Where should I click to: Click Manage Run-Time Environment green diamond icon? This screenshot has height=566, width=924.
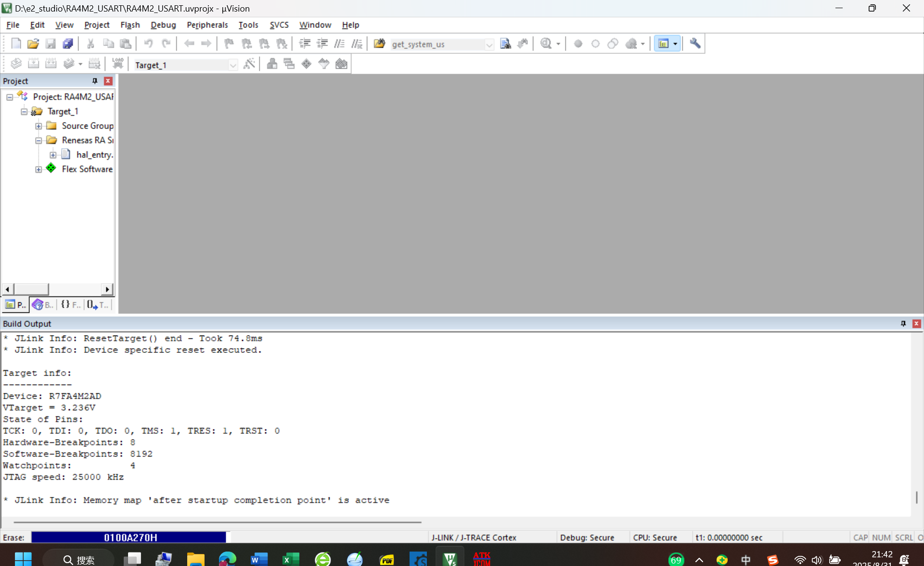pos(307,64)
